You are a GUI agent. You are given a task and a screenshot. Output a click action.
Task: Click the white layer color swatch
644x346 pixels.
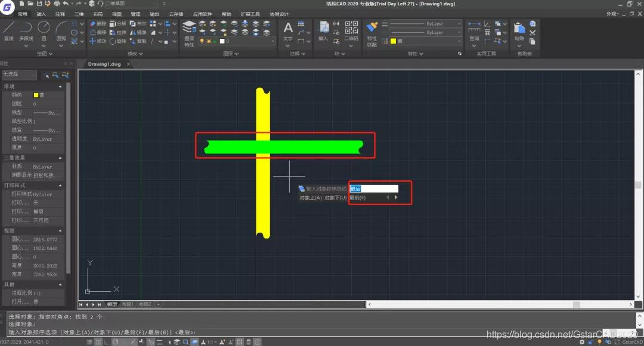[222, 41]
